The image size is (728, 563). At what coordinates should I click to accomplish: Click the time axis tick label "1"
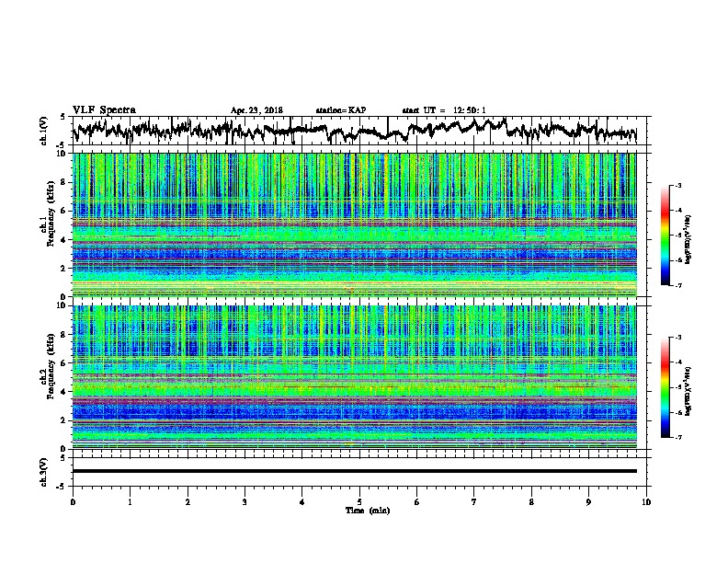130,502
